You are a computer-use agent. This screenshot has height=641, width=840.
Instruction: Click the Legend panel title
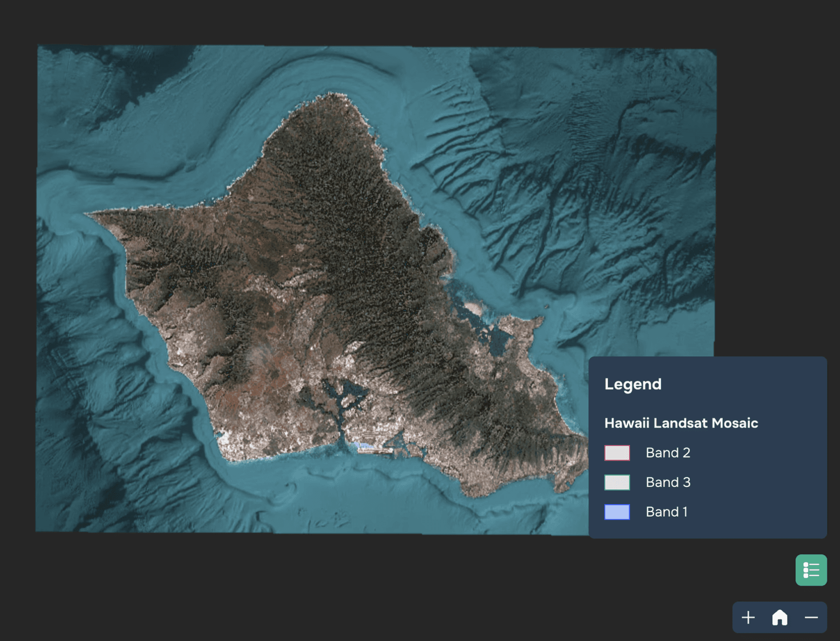[633, 384]
